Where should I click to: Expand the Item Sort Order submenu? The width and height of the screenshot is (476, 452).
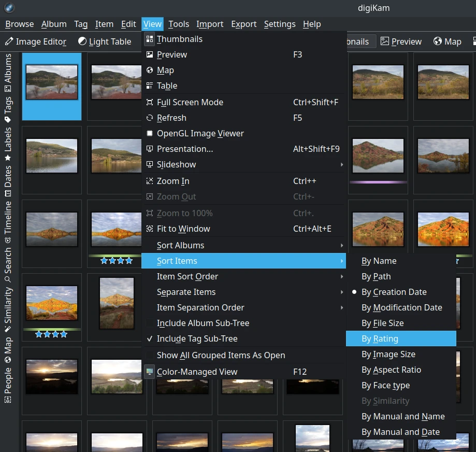pos(243,276)
